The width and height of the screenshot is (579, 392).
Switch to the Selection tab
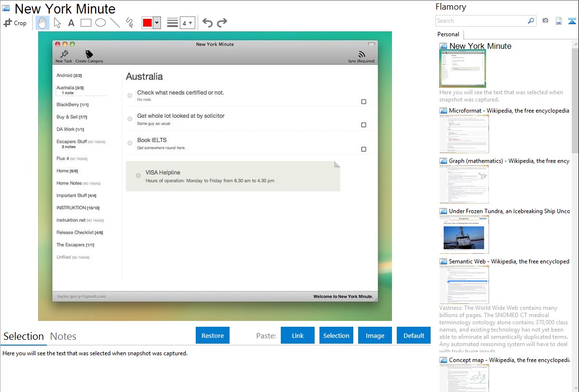coord(24,336)
